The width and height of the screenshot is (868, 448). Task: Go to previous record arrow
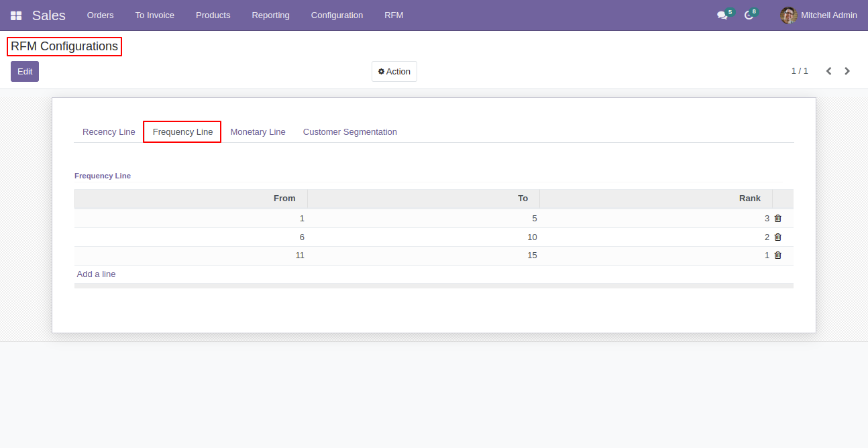[829, 71]
